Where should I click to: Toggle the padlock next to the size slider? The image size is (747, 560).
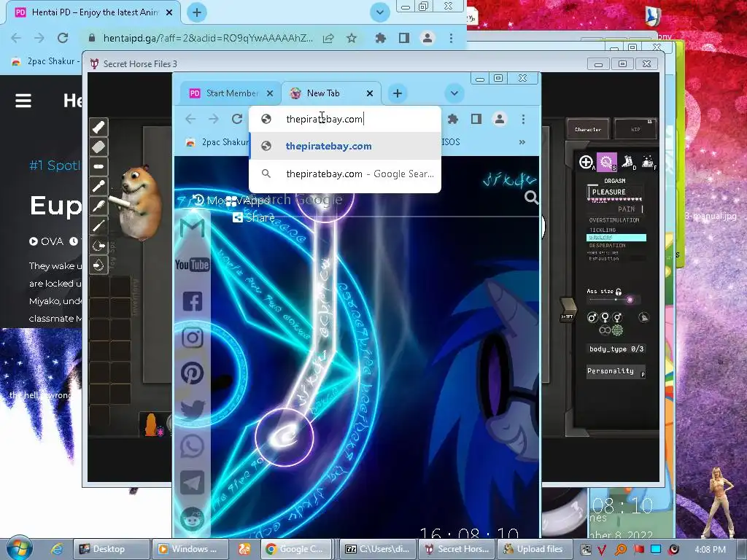(x=619, y=292)
